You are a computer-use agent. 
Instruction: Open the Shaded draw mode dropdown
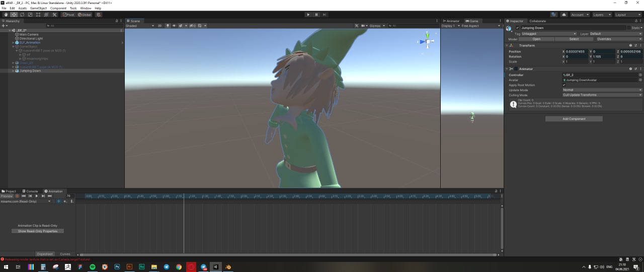(x=139, y=26)
